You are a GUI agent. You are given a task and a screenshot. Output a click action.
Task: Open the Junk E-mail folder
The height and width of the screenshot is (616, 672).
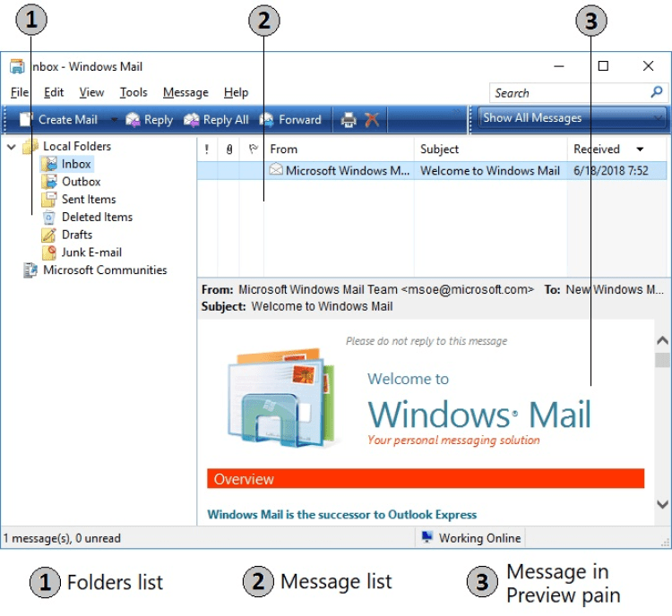[91, 252]
